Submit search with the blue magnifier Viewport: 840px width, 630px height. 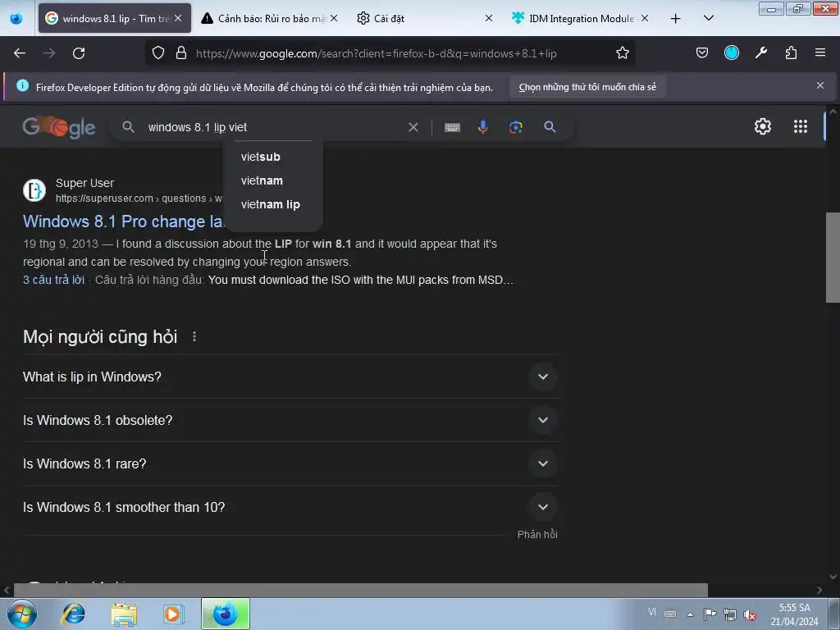(x=550, y=127)
